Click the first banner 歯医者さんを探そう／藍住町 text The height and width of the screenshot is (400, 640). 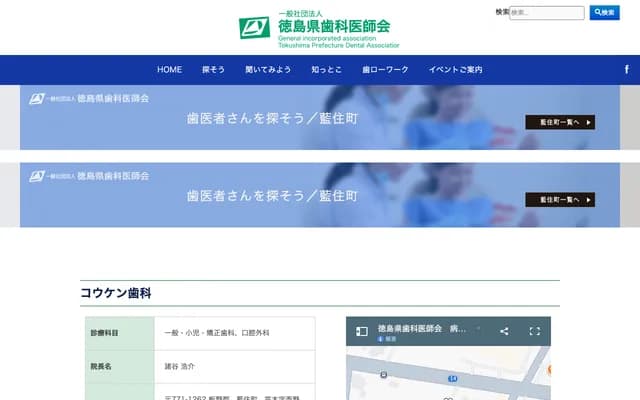pyautogui.click(x=272, y=118)
